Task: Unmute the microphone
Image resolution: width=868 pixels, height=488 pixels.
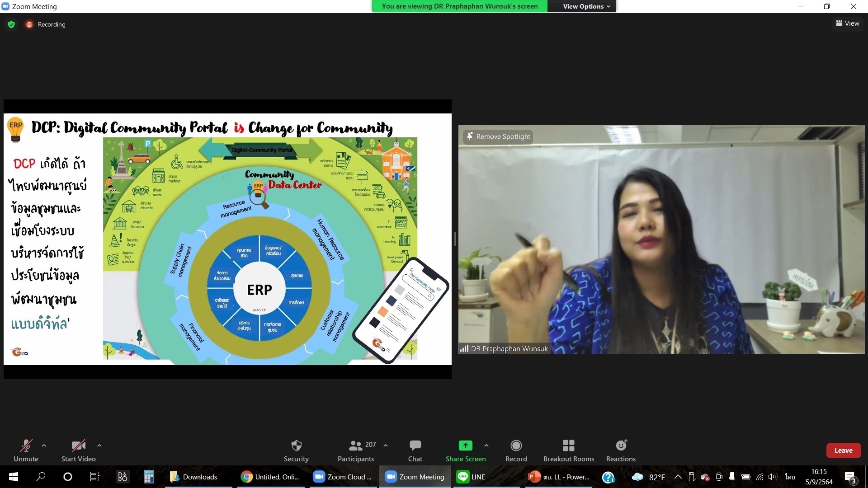Action: point(26,450)
